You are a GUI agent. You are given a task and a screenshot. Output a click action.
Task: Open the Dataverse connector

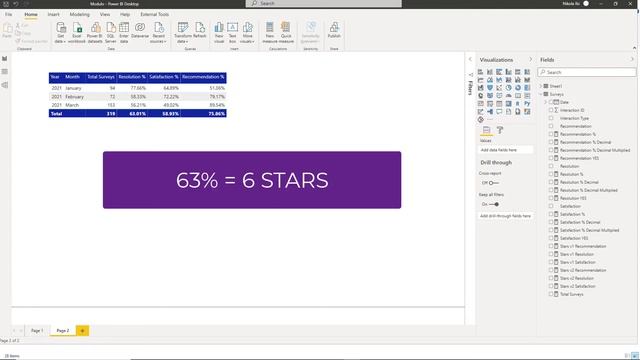[140, 31]
